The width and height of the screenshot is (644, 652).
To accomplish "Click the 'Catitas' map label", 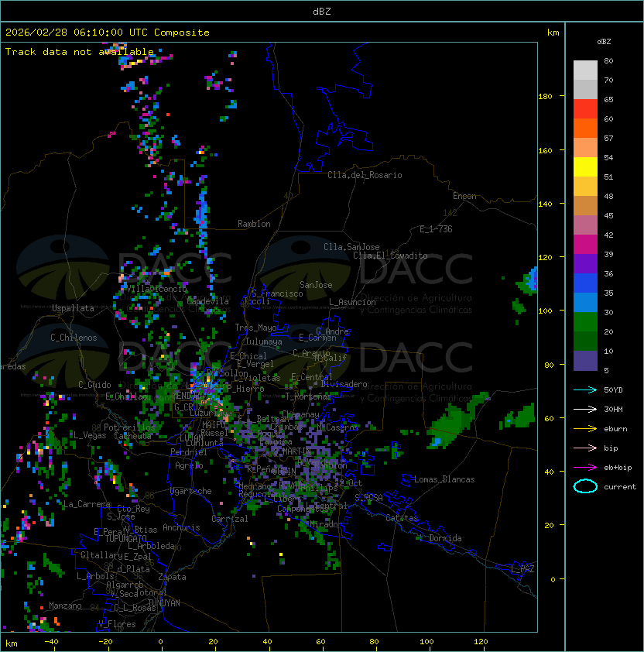I will coord(402,519).
